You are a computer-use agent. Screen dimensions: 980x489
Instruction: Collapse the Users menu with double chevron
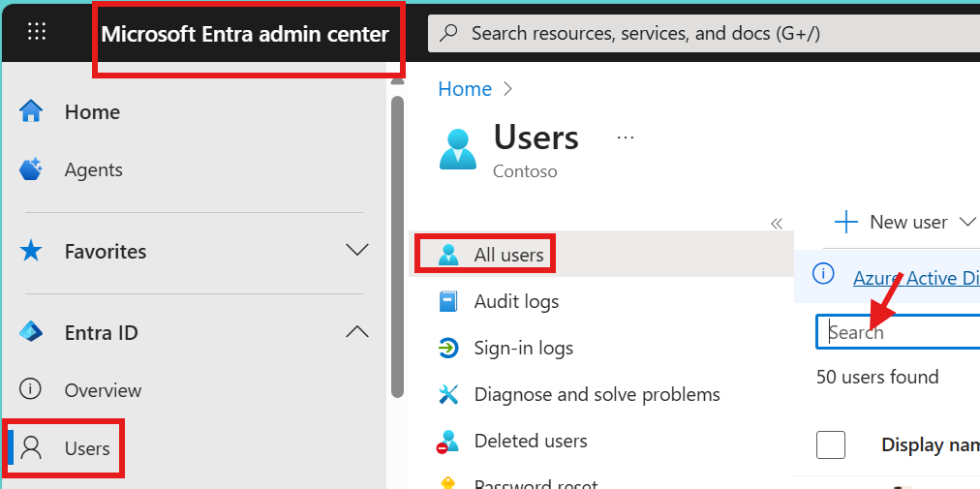point(777,224)
